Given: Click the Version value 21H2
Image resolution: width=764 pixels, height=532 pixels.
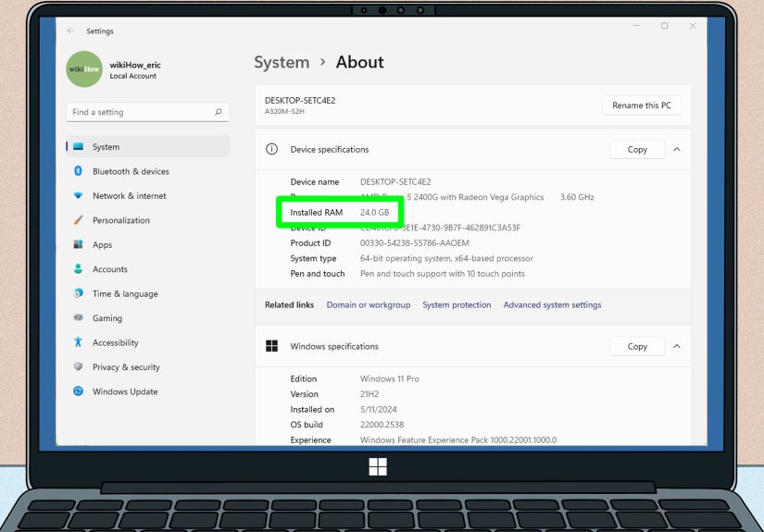Looking at the screenshot, I should click(x=369, y=394).
